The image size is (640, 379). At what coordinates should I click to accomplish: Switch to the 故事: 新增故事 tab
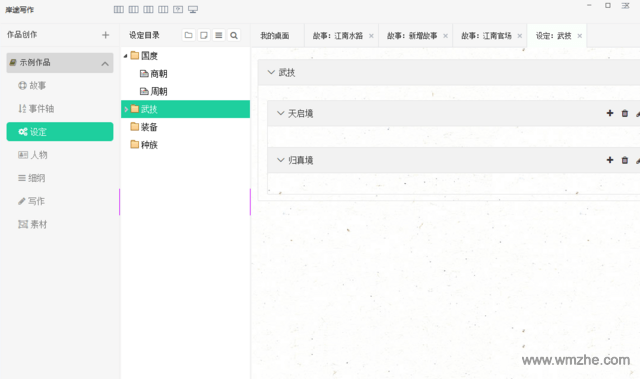point(412,36)
